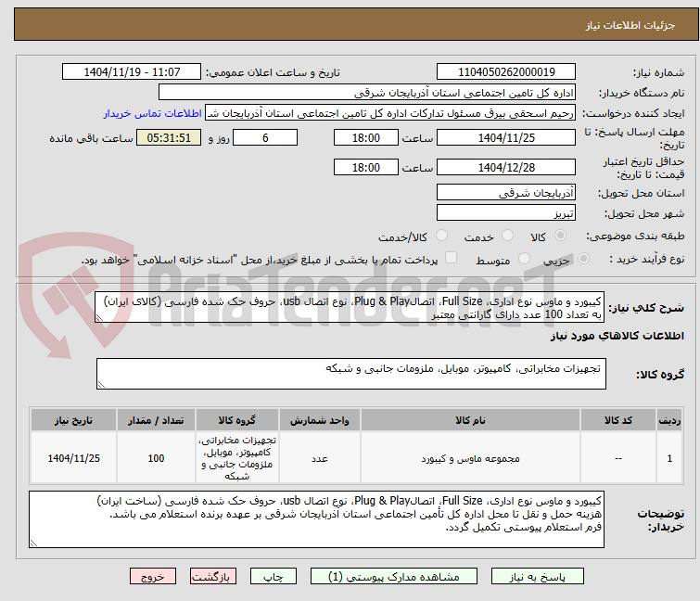Toggle the 'اسناد خزانه اسلامی' payment checkbox
This screenshot has height=601, width=700.
coord(452,258)
